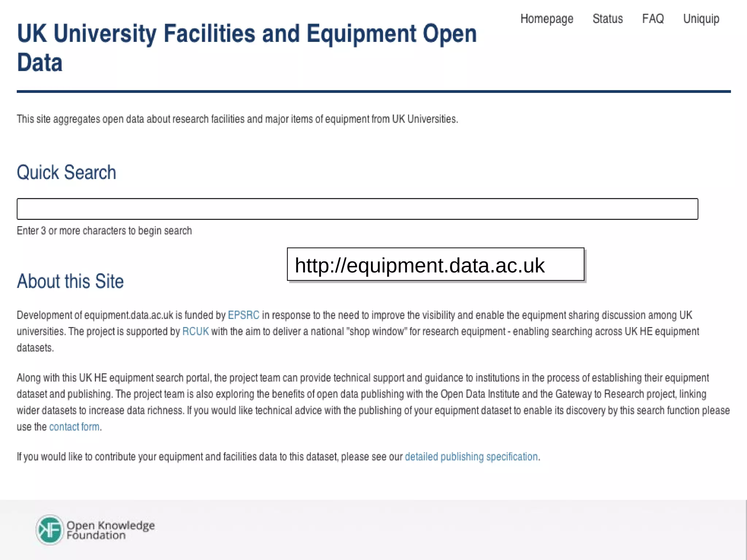Screen dimensions: 747x560
Task: Open the Homepage nav item
Action: click(546, 19)
